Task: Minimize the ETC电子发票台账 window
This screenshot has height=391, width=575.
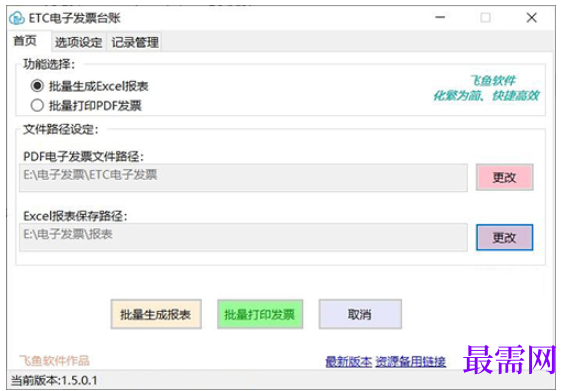Action: (x=440, y=17)
